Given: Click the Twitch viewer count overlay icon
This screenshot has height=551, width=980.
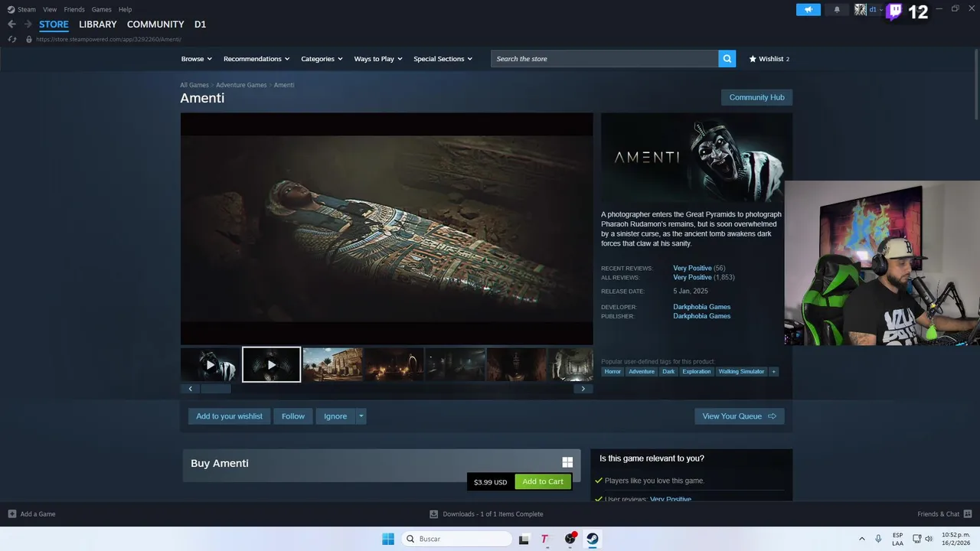Looking at the screenshot, I should pos(894,11).
